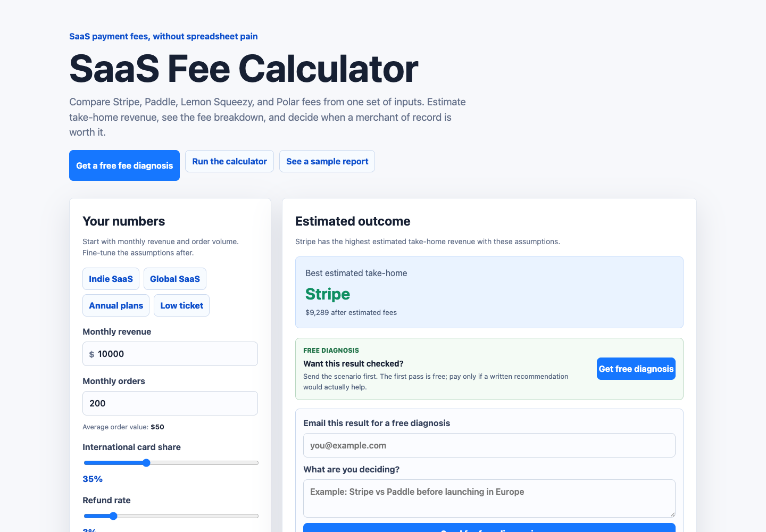This screenshot has height=532, width=766.
Task: Click the Refund rate slider handle
Action: 113,516
